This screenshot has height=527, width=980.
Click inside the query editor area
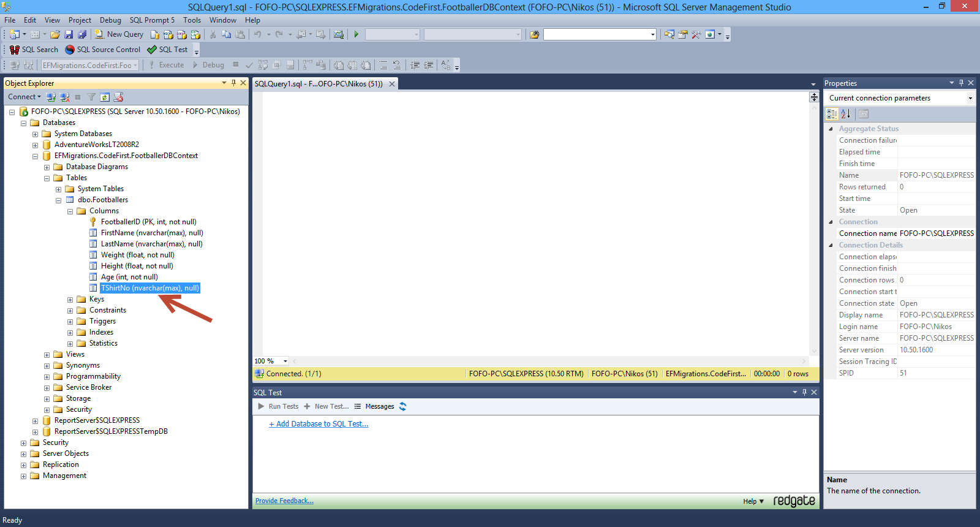536,224
